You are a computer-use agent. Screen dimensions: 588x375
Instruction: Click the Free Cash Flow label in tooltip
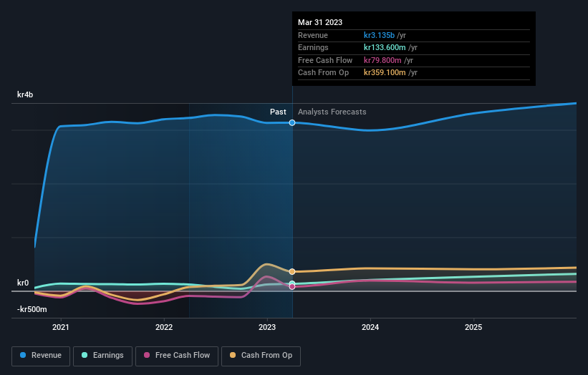[x=325, y=60]
